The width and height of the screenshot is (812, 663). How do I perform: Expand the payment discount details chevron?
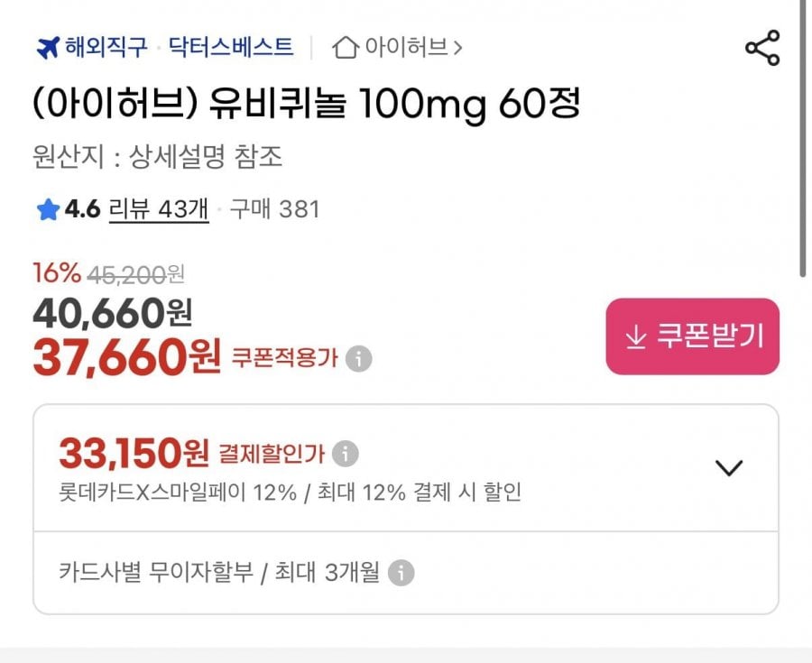click(x=728, y=467)
